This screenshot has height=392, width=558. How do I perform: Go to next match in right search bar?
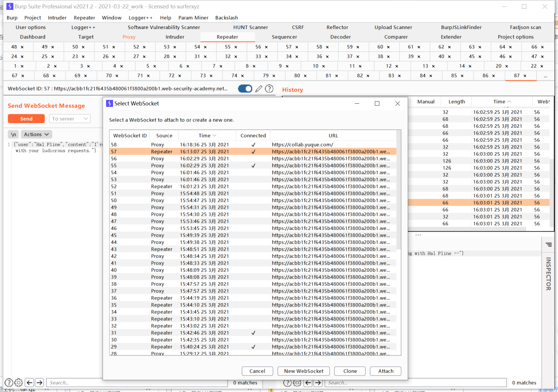click(318, 382)
